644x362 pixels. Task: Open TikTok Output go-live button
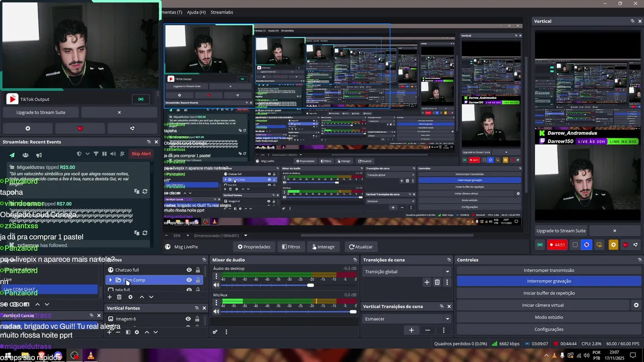(x=141, y=99)
